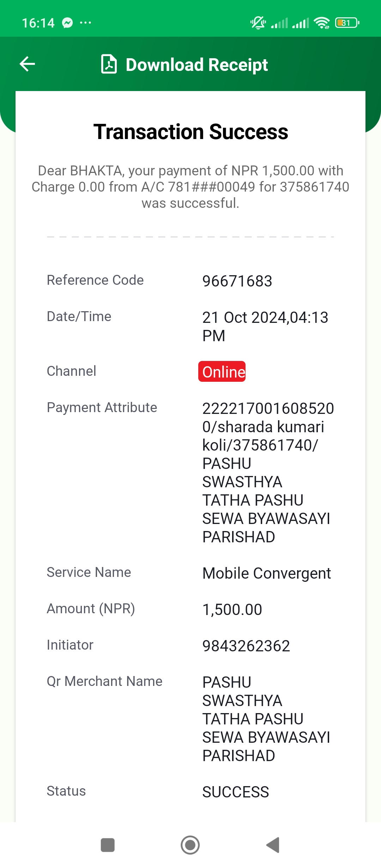
Task: Tap the Android circular home button
Action: pos(190,845)
